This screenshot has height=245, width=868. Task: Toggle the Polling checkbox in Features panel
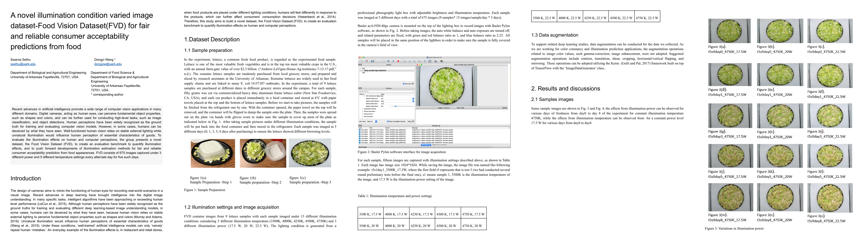pyautogui.click(x=407, y=121)
